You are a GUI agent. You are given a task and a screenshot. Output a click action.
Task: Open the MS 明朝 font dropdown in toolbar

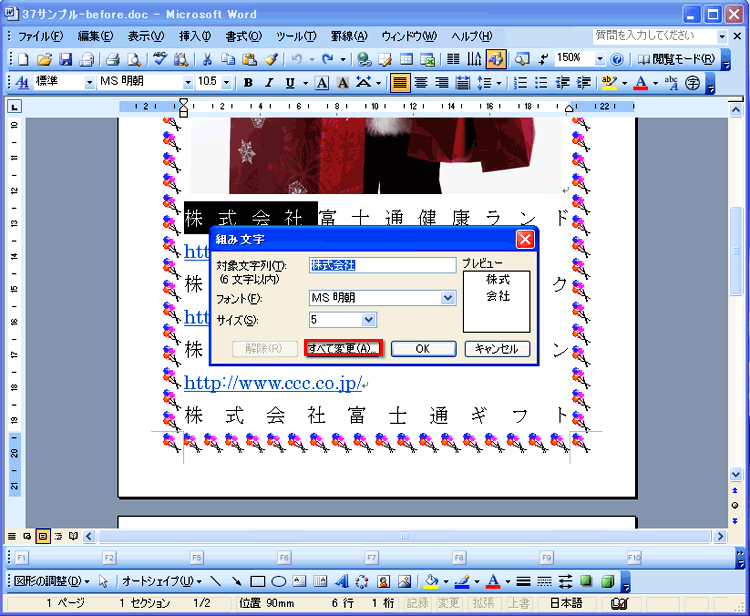click(x=188, y=83)
